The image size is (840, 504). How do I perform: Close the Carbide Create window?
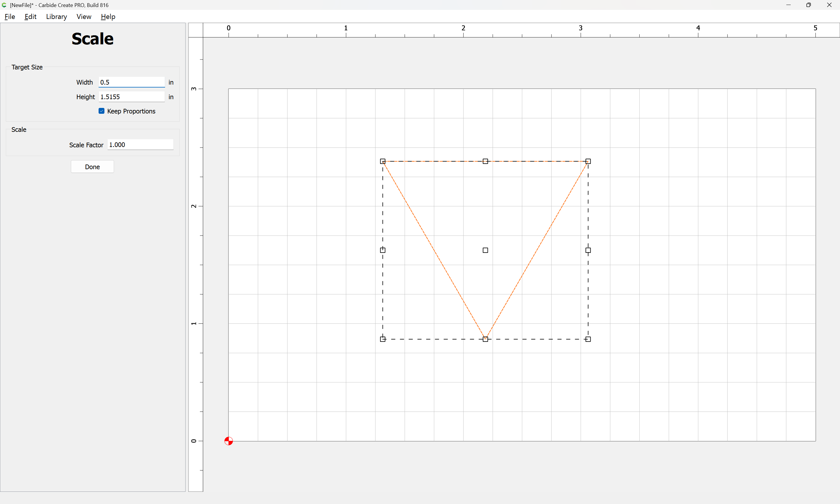tap(829, 5)
